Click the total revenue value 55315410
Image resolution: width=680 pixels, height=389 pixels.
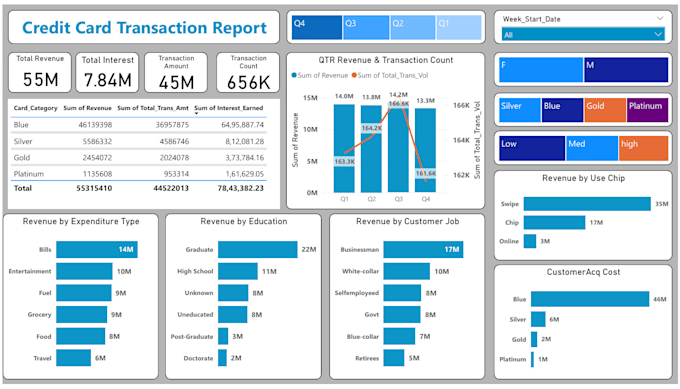tap(94, 188)
